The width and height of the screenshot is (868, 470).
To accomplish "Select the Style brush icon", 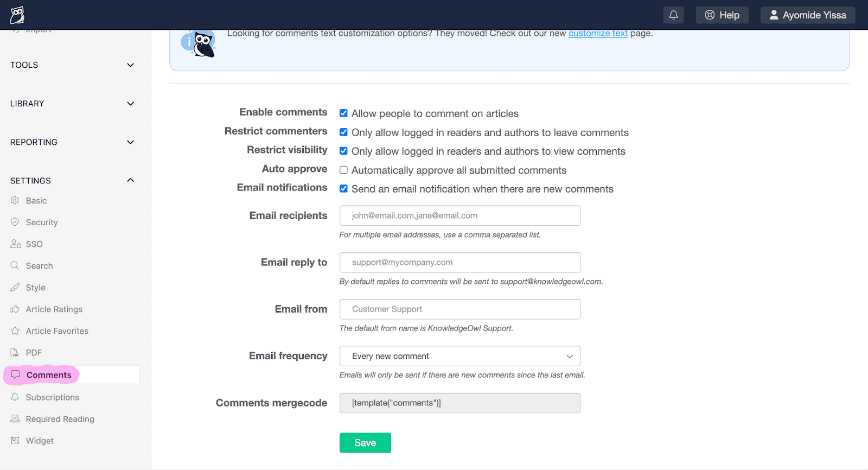I will pos(15,287).
